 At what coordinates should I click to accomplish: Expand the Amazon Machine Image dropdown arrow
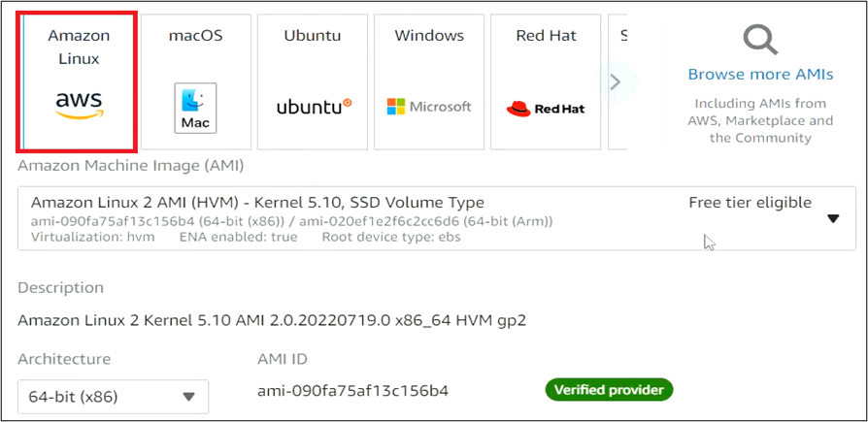pyautogui.click(x=832, y=218)
